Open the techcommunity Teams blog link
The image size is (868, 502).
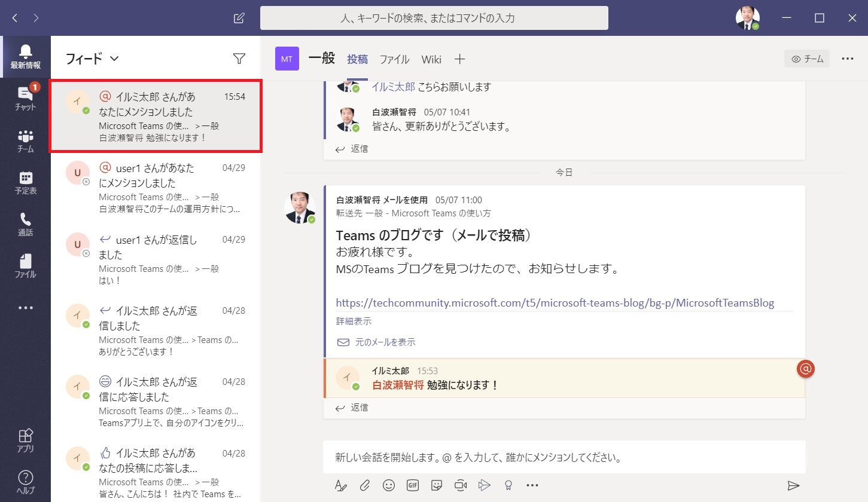pyautogui.click(x=555, y=302)
